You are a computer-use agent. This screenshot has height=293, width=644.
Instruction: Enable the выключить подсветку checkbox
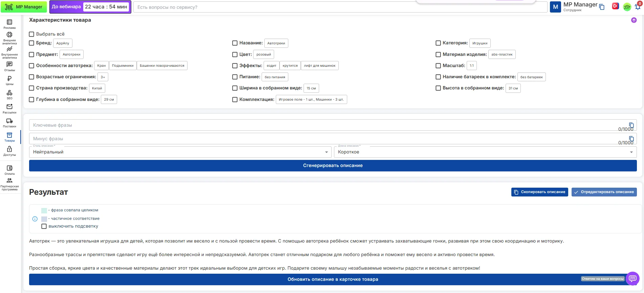click(x=44, y=226)
